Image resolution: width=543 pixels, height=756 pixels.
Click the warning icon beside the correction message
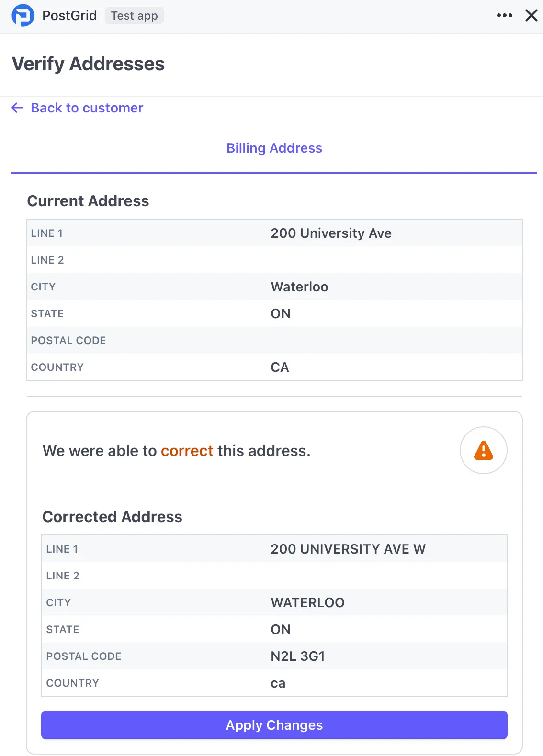point(483,450)
